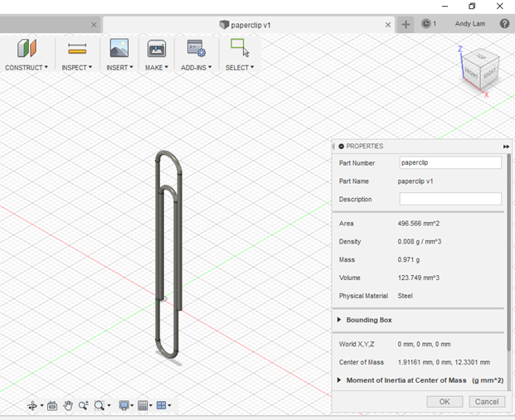Minimize the application window
This screenshot has width=515, height=420.
445,6
